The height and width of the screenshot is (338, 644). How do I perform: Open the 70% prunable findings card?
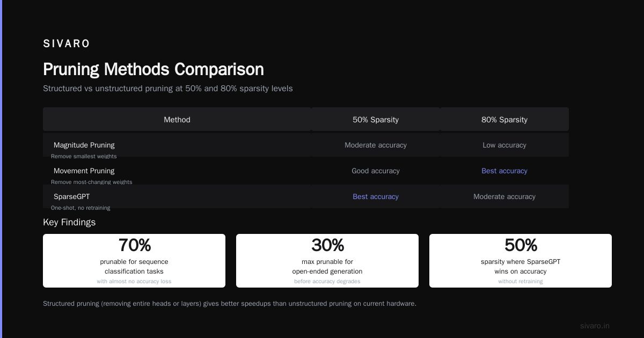click(134, 261)
